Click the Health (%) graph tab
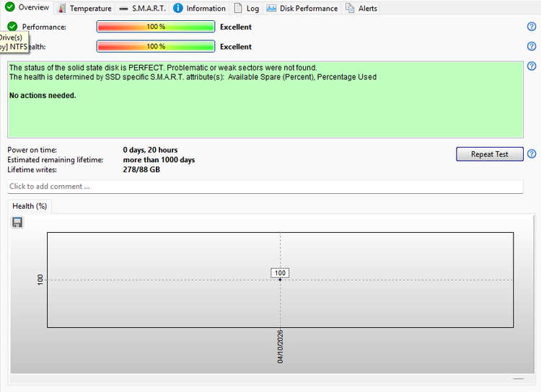This screenshot has height=392, width=541. [x=30, y=206]
